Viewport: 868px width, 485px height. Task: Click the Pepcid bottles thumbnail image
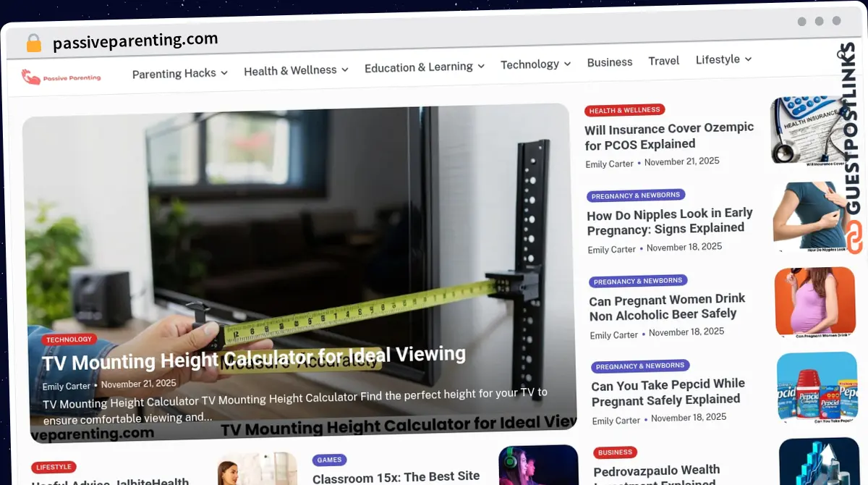click(817, 387)
